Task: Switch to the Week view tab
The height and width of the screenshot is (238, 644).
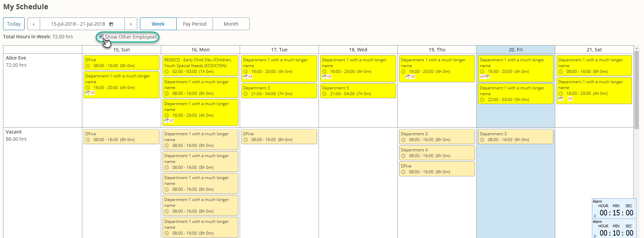Action: point(158,24)
